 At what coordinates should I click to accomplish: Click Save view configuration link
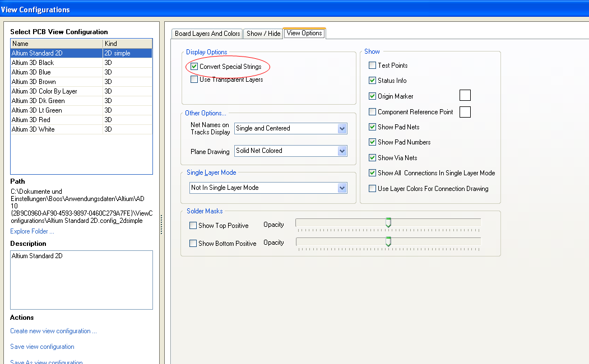click(x=42, y=347)
